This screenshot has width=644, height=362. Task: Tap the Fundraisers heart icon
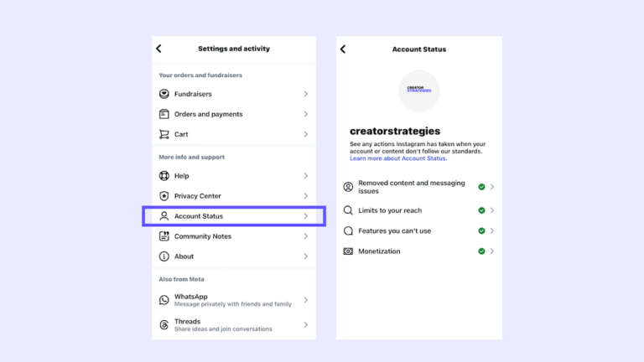click(164, 94)
